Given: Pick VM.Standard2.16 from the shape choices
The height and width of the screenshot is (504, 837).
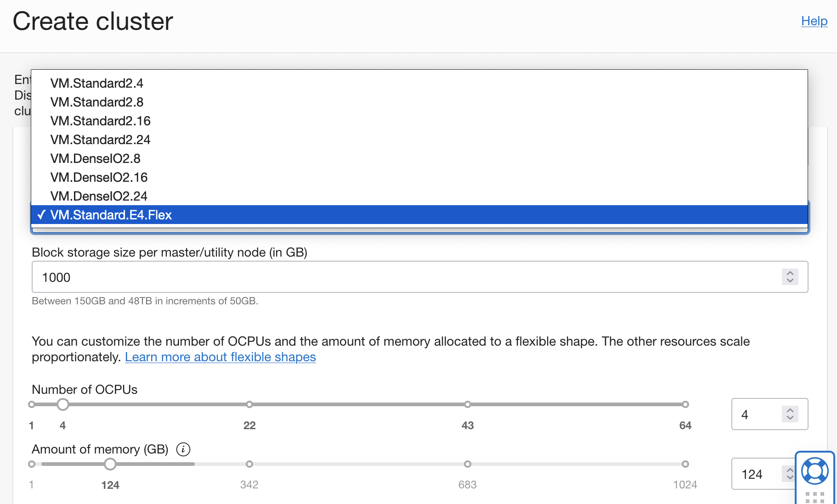Looking at the screenshot, I should tap(100, 121).
